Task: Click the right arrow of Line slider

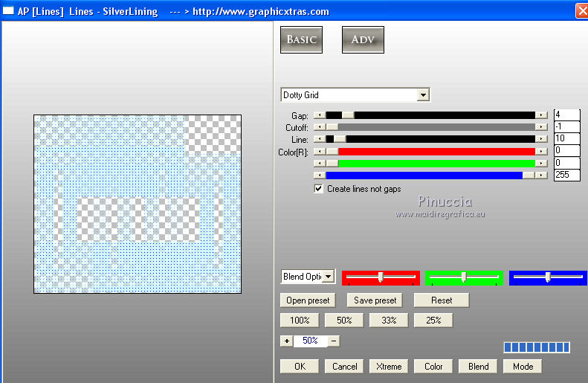Action: (541, 139)
